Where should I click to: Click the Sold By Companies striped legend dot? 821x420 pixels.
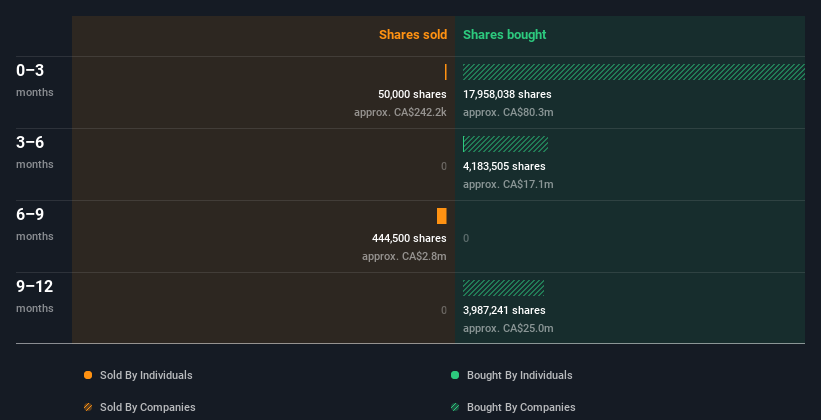coord(88,407)
